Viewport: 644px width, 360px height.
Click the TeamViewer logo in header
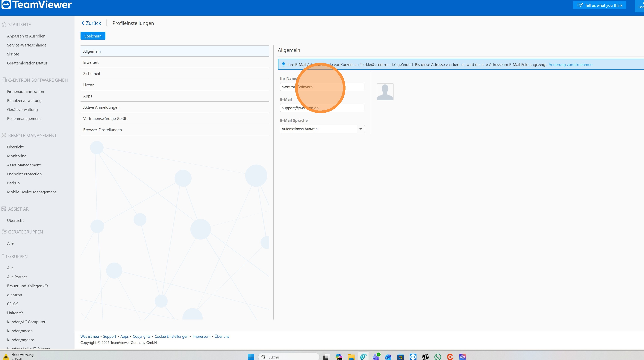tap(37, 4)
